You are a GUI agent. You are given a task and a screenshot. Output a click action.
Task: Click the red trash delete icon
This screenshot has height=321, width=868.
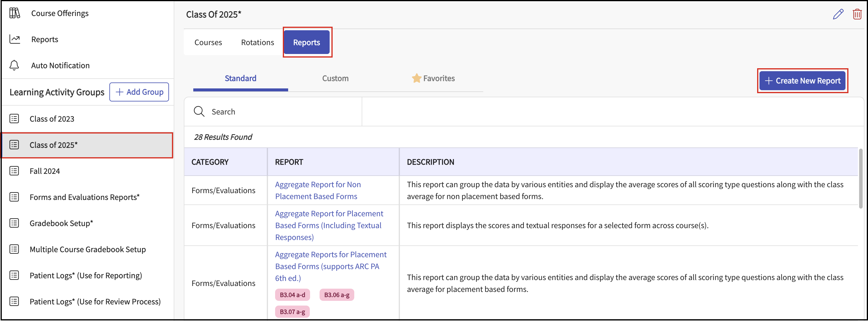[x=857, y=14]
